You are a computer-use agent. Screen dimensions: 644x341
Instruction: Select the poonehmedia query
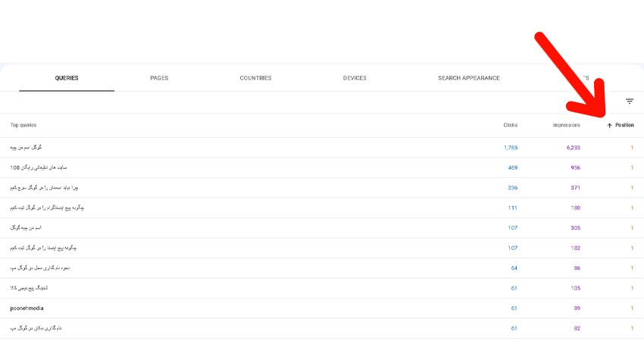pyautogui.click(x=27, y=308)
